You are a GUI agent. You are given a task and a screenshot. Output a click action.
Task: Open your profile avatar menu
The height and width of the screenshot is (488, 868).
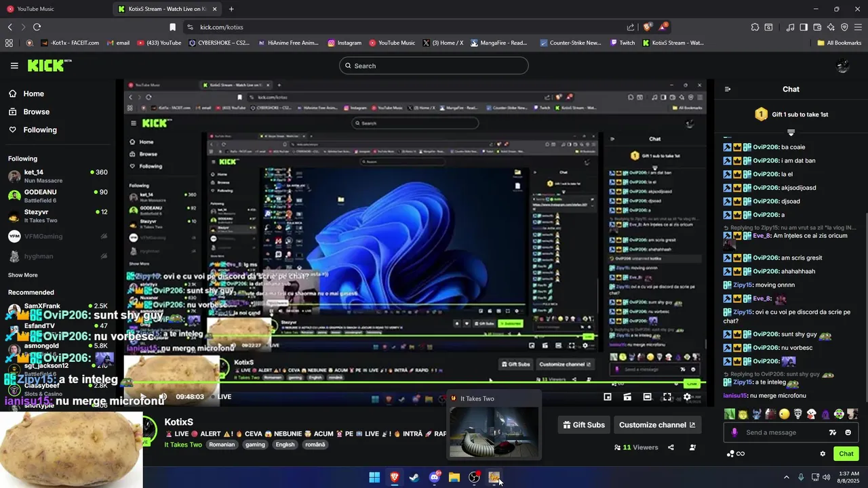click(843, 66)
